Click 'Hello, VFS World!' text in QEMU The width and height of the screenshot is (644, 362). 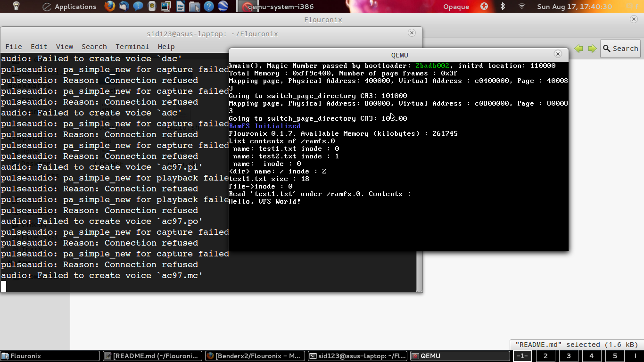(264, 201)
